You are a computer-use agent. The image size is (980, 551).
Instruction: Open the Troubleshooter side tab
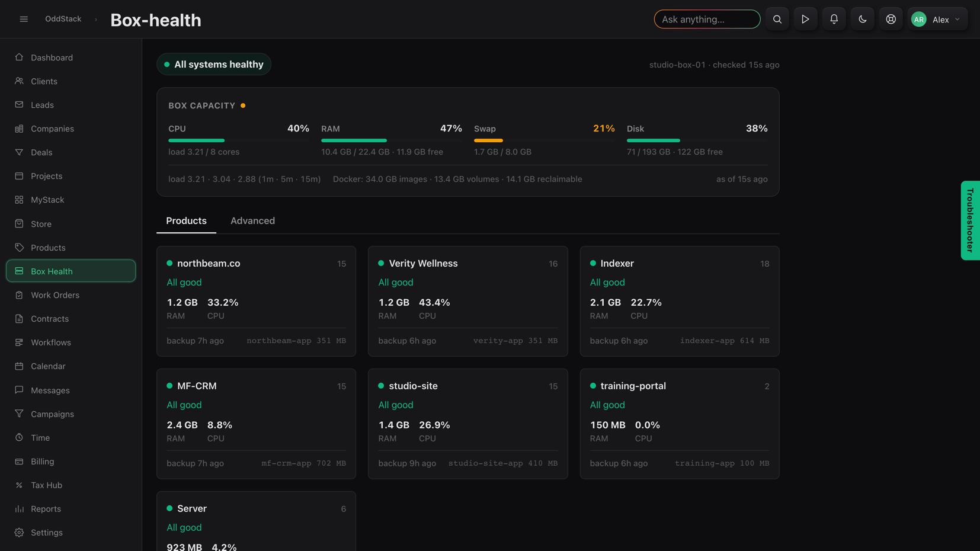pos(970,220)
